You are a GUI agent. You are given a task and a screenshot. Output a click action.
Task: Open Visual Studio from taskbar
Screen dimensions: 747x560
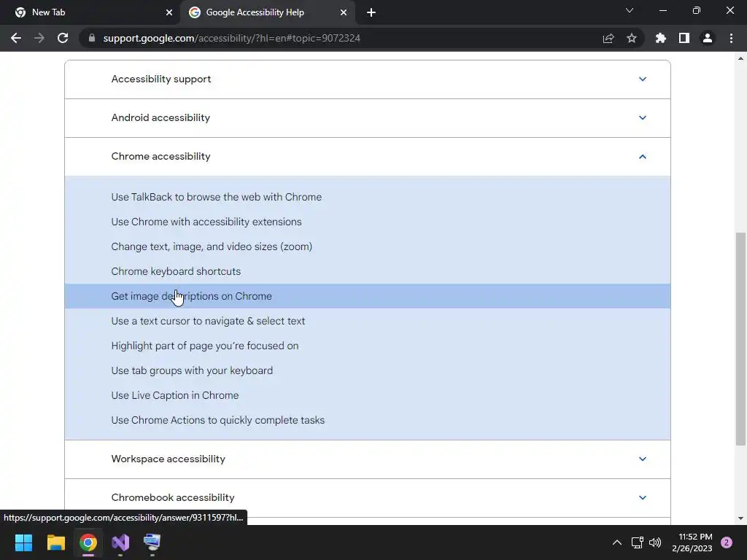(x=120, y=542)
